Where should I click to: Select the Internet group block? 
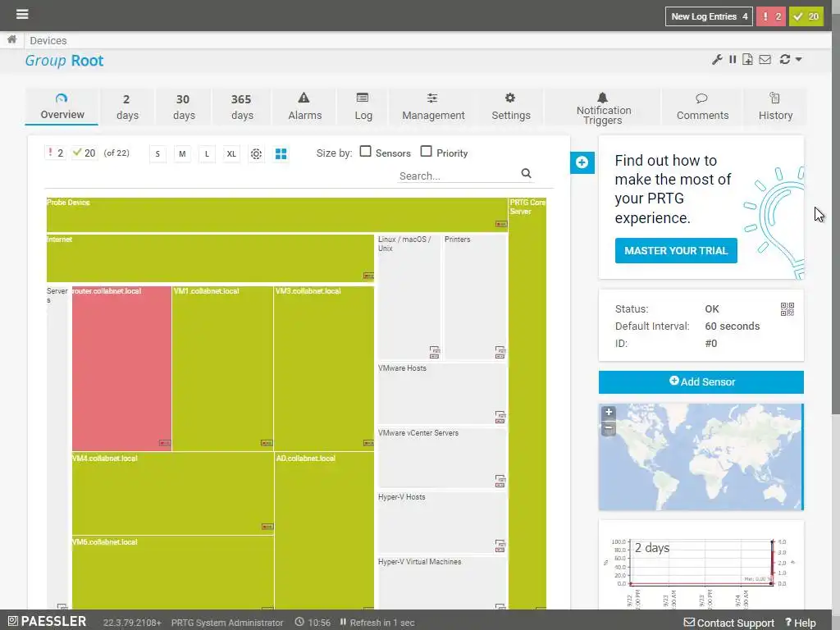pyautogui.click(x=210, y=258)
